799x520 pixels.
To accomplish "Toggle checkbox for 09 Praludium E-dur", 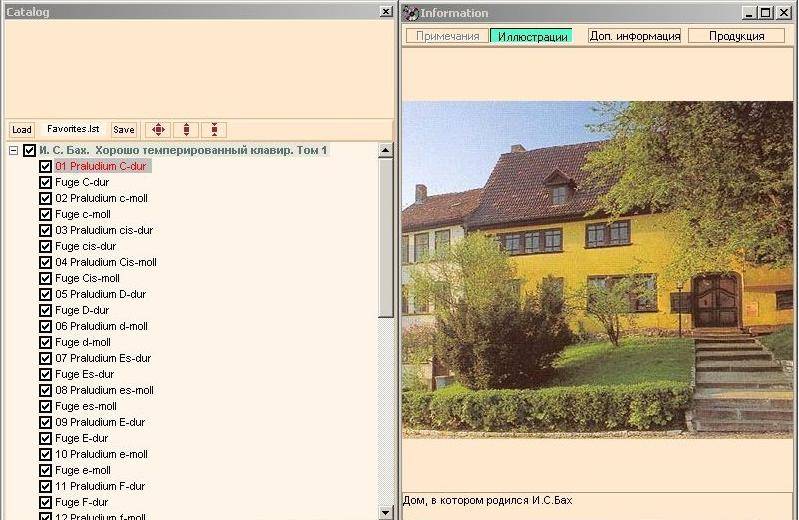I will [45, 422].
